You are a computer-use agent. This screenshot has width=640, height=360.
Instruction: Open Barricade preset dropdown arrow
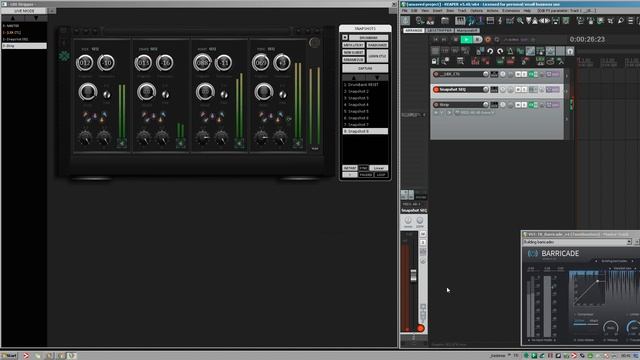click(629, 242)
